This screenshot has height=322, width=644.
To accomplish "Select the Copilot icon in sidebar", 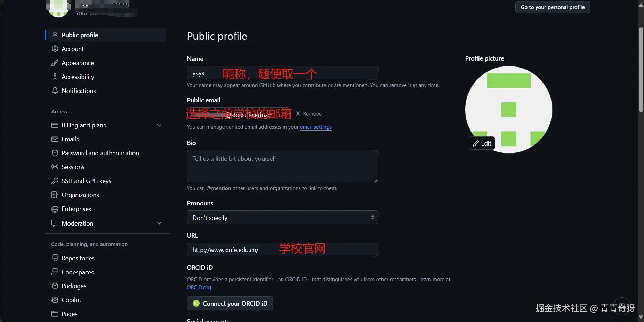I will tap(55, 300).
